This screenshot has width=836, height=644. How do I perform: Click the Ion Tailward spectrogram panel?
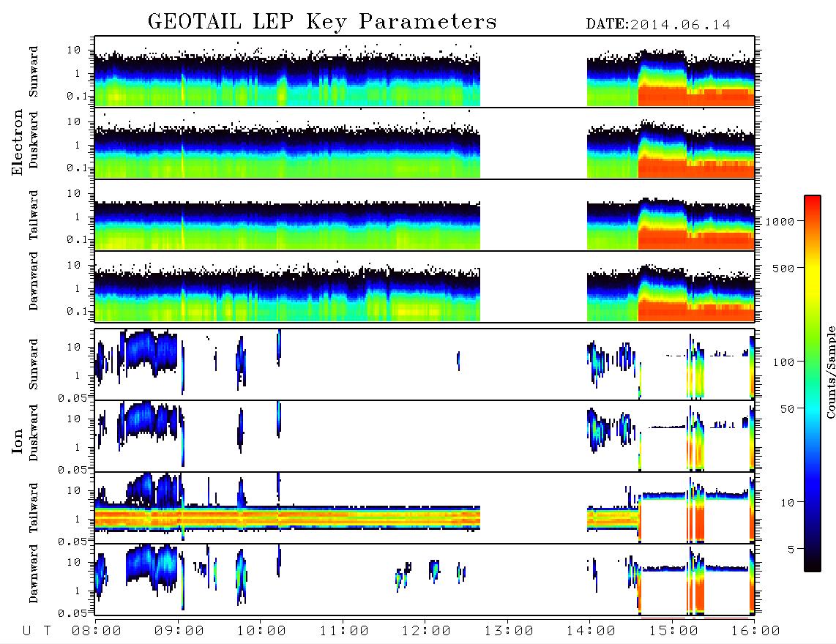425,508
